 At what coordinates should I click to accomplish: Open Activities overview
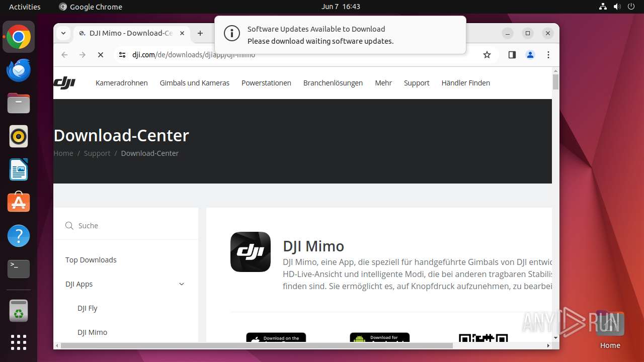pos(25,7)
